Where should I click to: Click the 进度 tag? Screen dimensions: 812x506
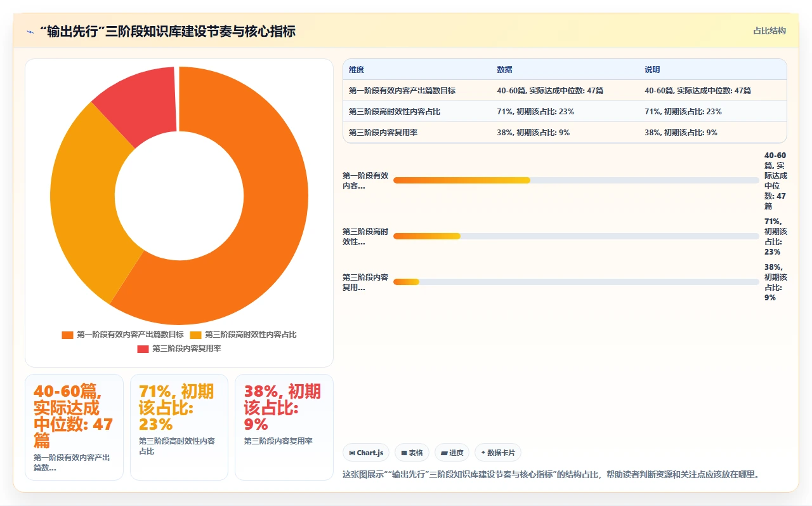452,453
